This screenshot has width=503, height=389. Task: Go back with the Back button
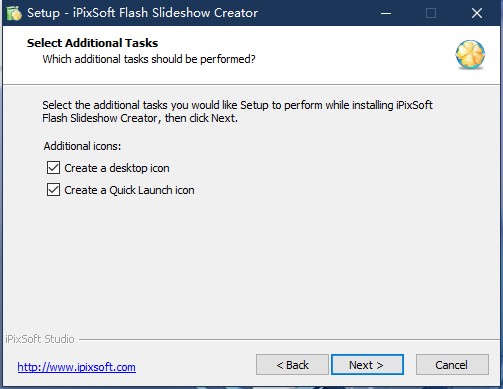click(x=292, y=365)
